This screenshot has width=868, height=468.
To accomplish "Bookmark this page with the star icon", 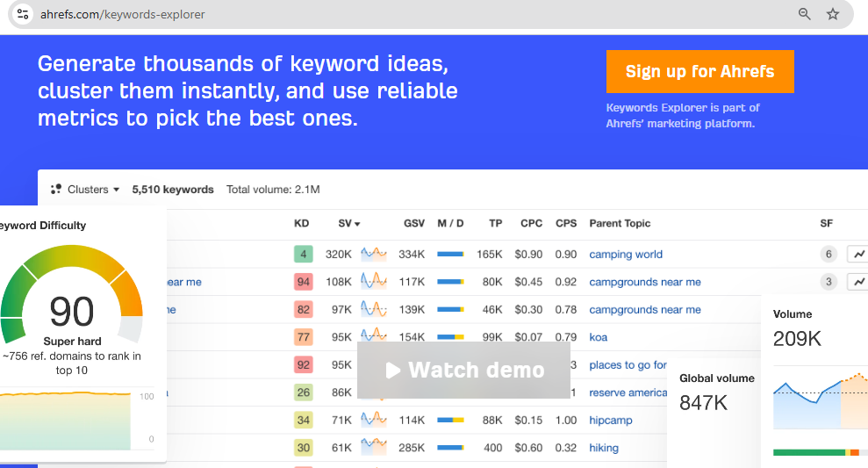I will (833, 14).
